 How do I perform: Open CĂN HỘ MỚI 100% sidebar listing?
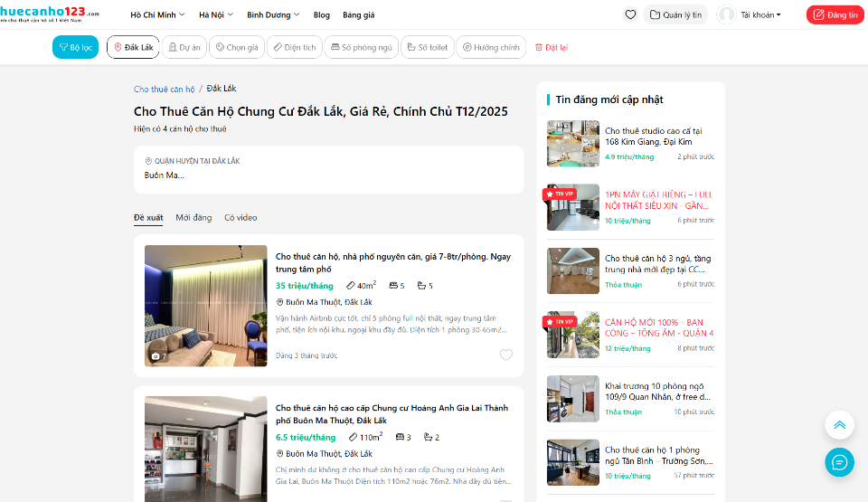pos(659,327)
